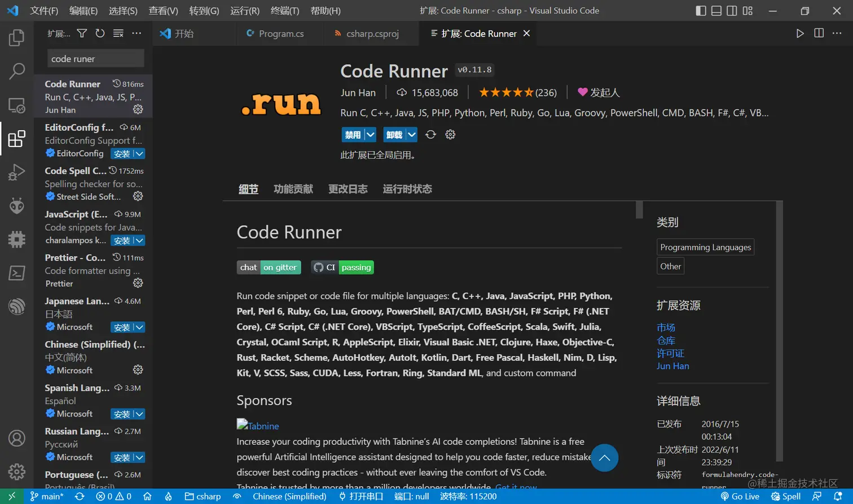The image size is (853, 504).
Task: Click the Programming Languages category tag
Action: (705, 247)
